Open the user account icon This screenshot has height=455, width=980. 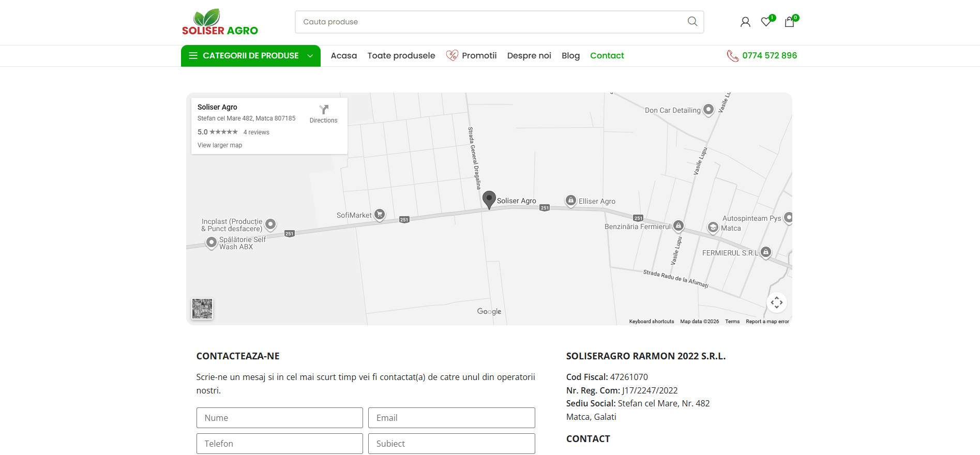(745, 22)
